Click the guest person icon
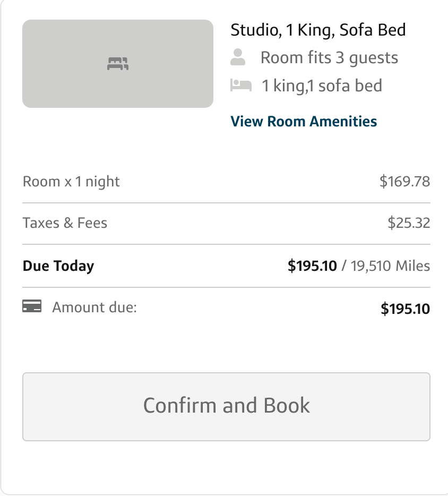448x496 pixels. click(x=238, y=57)
